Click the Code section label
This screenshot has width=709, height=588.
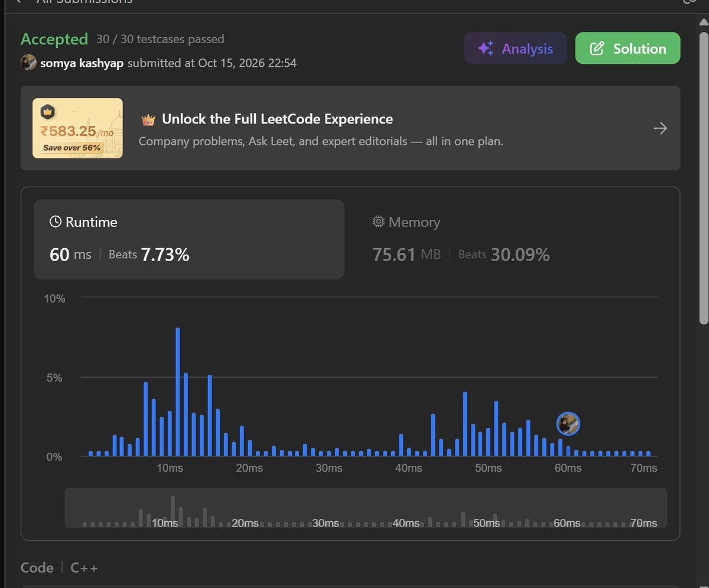(x=37, y=567)
